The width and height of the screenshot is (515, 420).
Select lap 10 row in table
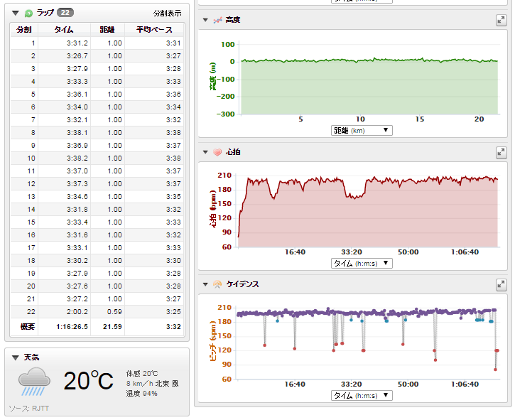click(x=97, y=158)
